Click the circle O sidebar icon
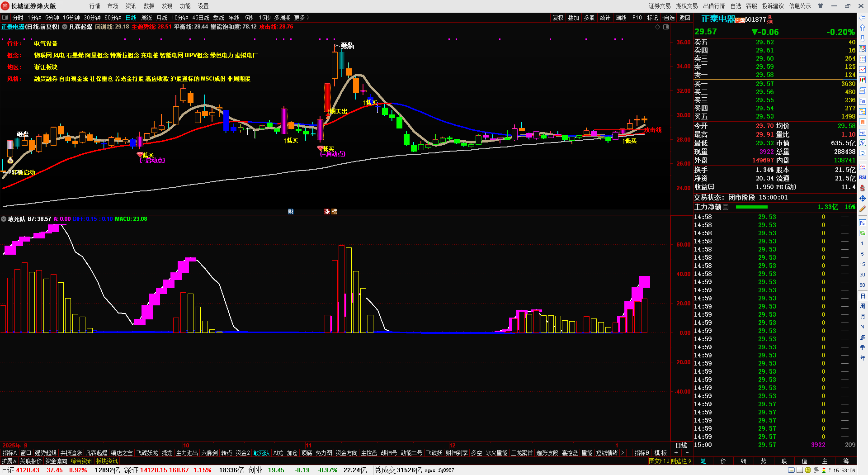868x475 pixels. tap(862, 153)
